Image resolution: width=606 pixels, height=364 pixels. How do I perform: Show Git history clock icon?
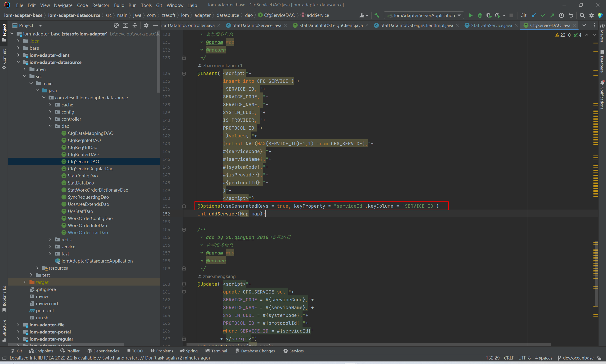click(x=561, y=15)
